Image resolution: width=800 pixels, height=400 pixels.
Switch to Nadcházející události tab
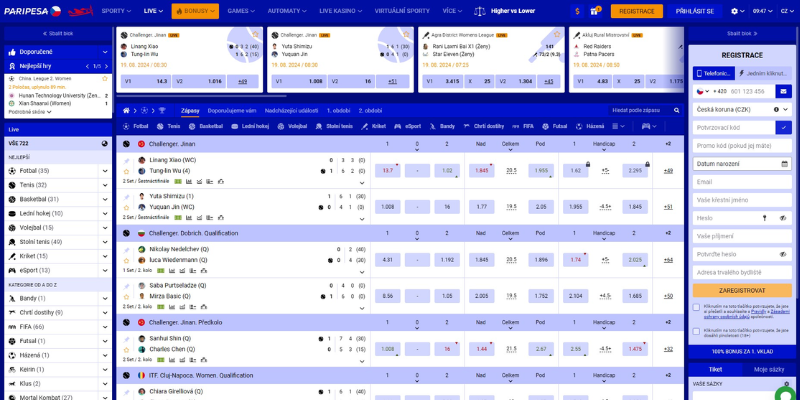coord(291,110)
